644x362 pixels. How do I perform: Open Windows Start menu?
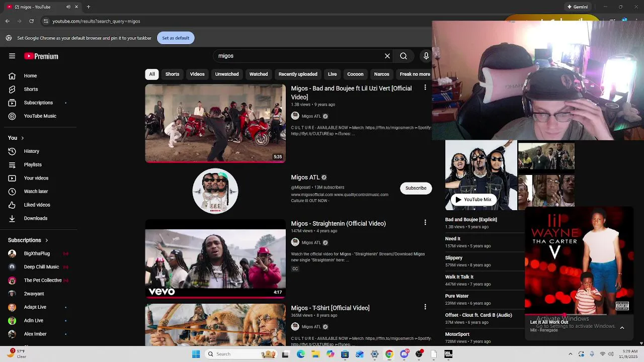click(196, 354)
